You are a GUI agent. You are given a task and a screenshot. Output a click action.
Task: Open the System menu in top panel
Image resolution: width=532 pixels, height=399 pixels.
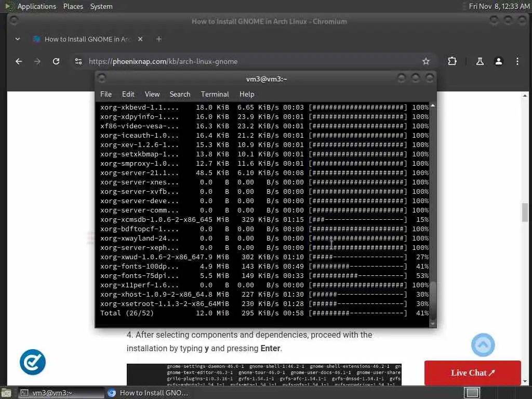[x=101, y=6]
